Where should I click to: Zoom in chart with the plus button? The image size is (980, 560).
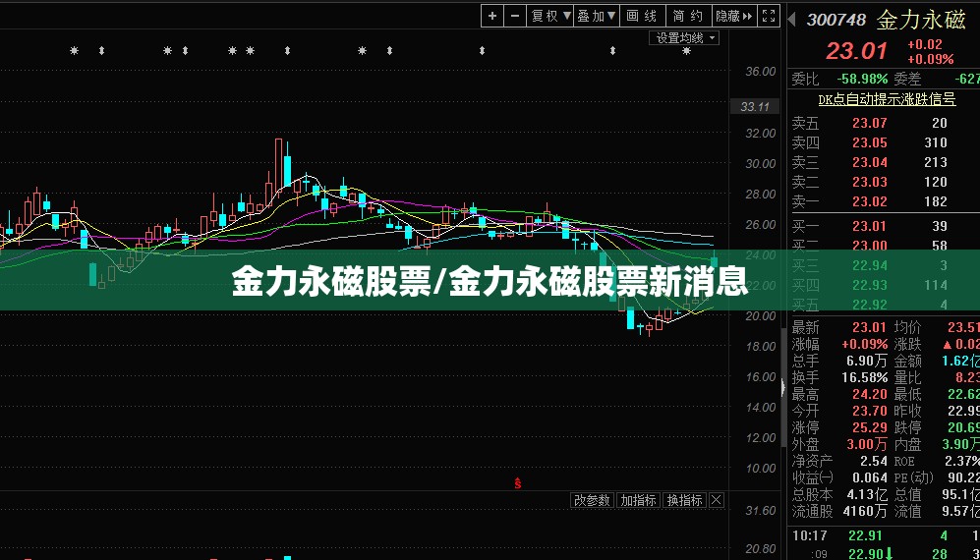click(492, 17)
